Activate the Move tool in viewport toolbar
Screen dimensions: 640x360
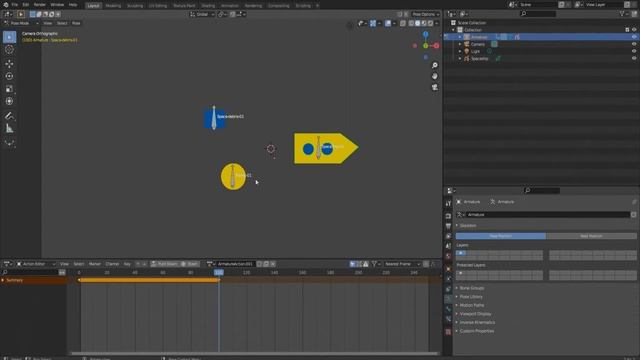9,64
